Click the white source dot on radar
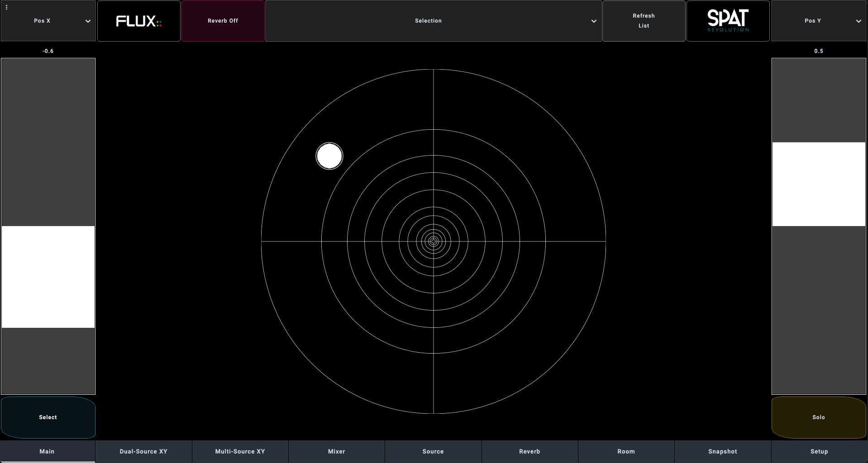The image size is (868, 463). pyautogui.click(x=329, y=156)
